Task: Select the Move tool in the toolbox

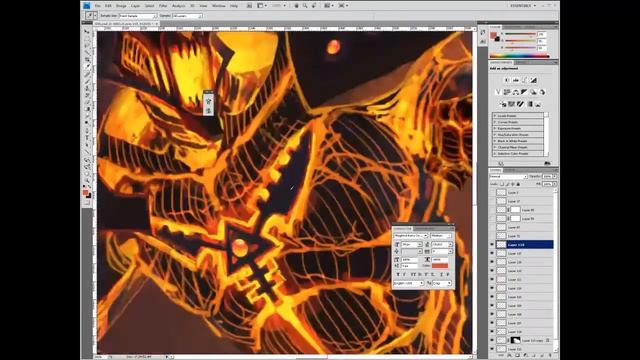Action: click(87, 31)
